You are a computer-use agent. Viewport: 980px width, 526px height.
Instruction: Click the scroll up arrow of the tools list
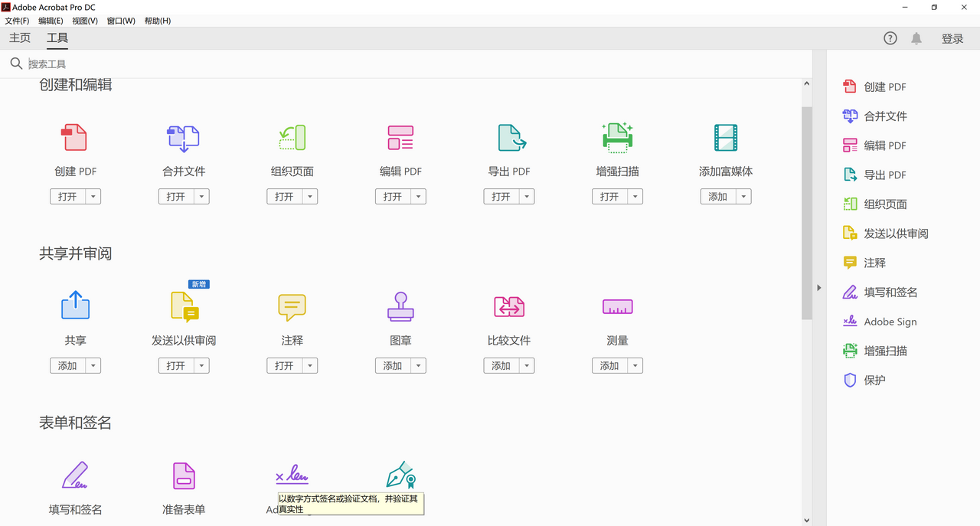click(x=807, y=83)
